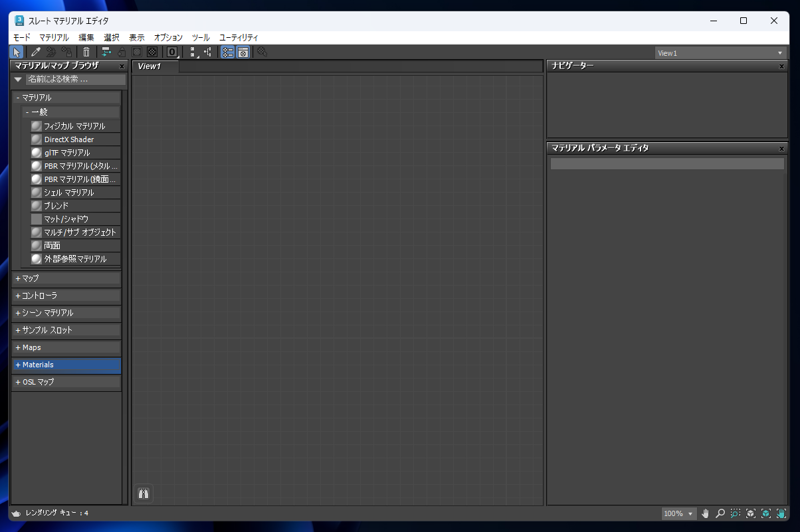The height and width of the screenshot is (532, 800).
Task: Click the Pan to Selected icon
Action: click(781, 514)
